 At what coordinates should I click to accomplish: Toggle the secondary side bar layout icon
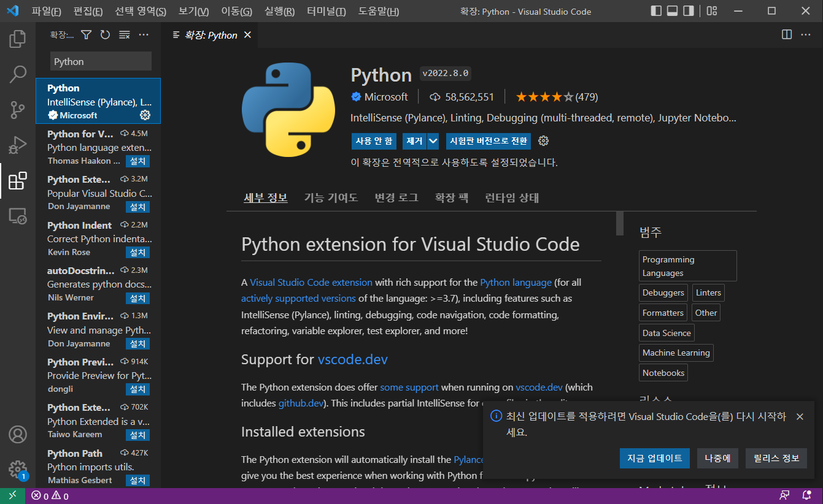click(689, 11)
